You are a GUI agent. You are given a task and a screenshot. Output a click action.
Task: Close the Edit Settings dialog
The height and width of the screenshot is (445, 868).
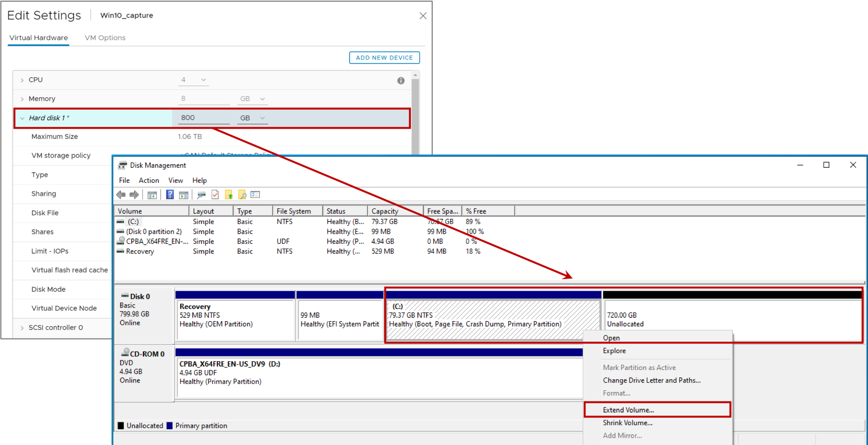423,16
